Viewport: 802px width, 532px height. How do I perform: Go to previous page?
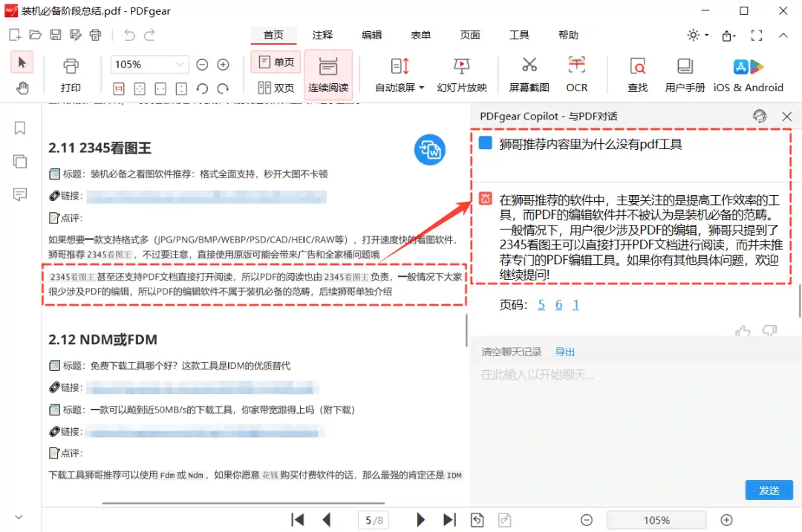[x=326, y=520]
